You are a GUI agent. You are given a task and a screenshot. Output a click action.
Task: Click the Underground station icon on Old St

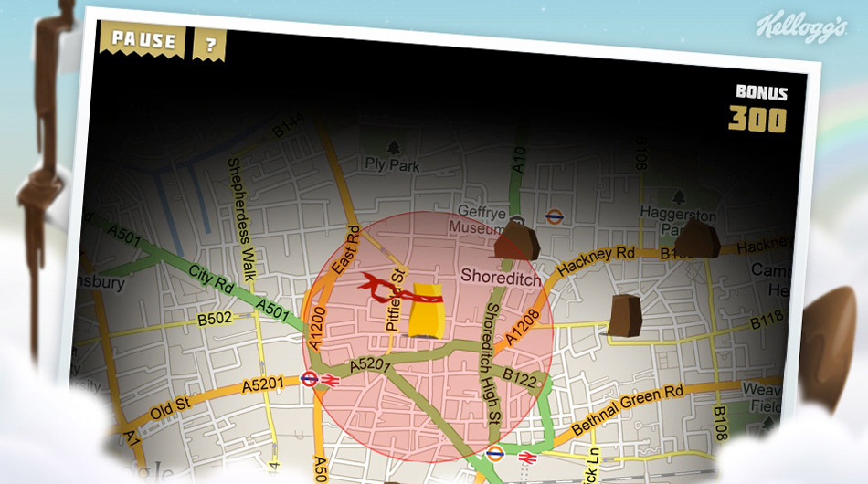pyautogui.click(x=309, y=379)
